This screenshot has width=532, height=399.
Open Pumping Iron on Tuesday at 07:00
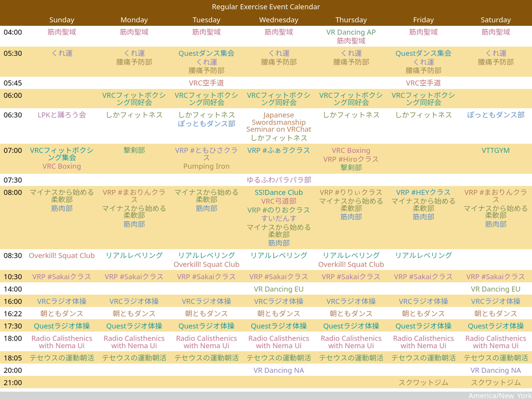(x=207, y=167)
